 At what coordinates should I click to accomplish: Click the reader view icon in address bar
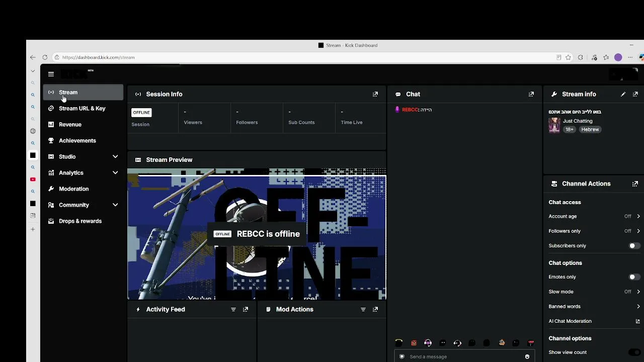point(558,57)
